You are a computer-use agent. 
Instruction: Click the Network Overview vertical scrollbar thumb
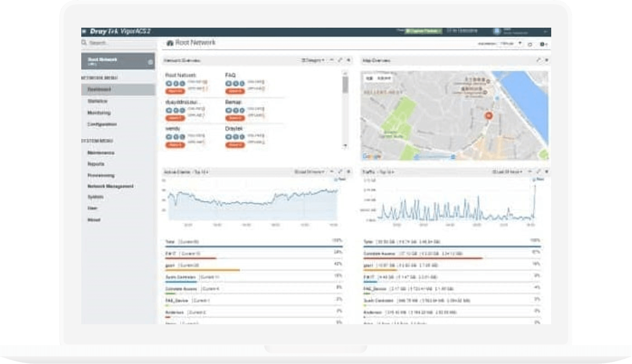[x=345, y=84]
